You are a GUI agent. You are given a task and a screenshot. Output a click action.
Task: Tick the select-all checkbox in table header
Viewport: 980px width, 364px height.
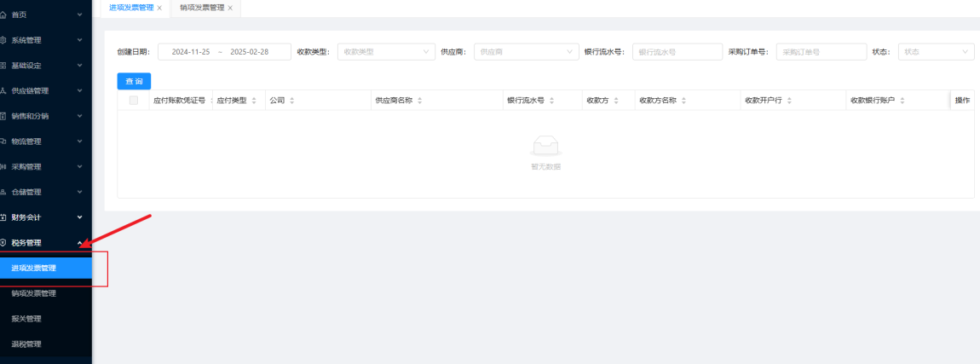(134, 101)
